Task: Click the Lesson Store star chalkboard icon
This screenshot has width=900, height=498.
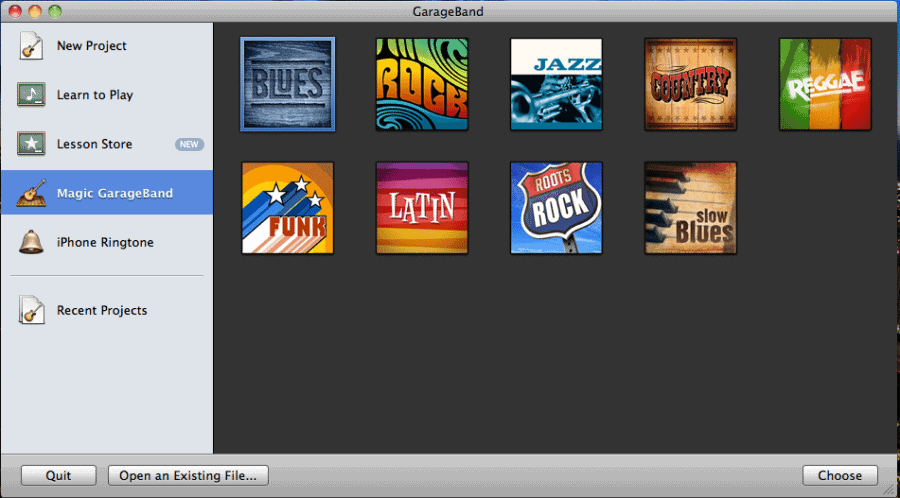Action: click(x=31, y=144)
